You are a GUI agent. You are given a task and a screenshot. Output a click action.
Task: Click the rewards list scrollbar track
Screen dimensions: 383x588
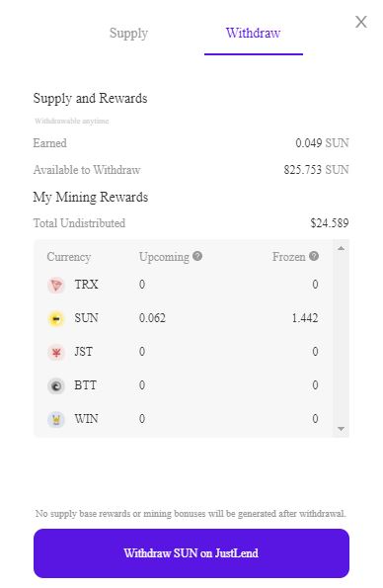341,338
